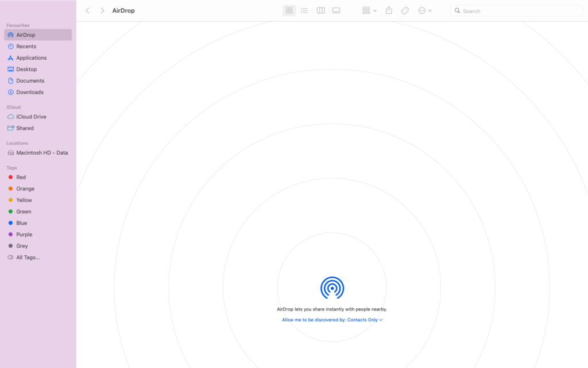
Task: Click the forward navigation arrow
Action: (102, 10)
